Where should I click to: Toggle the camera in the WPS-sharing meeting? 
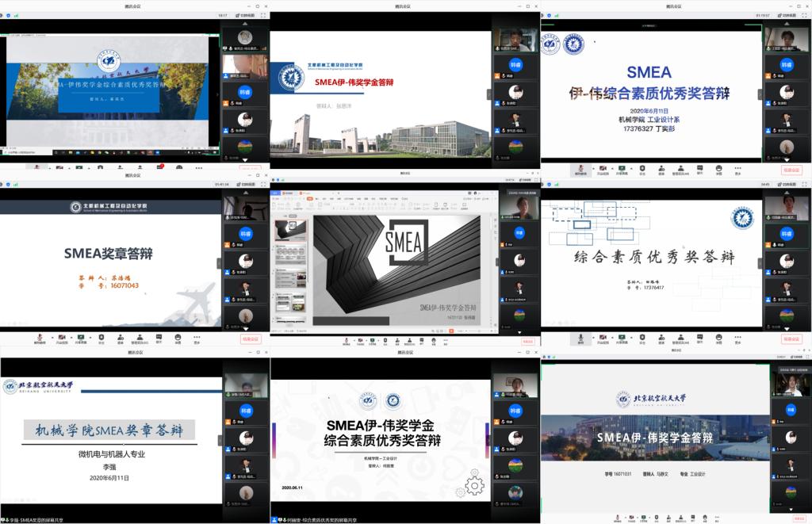361,341
